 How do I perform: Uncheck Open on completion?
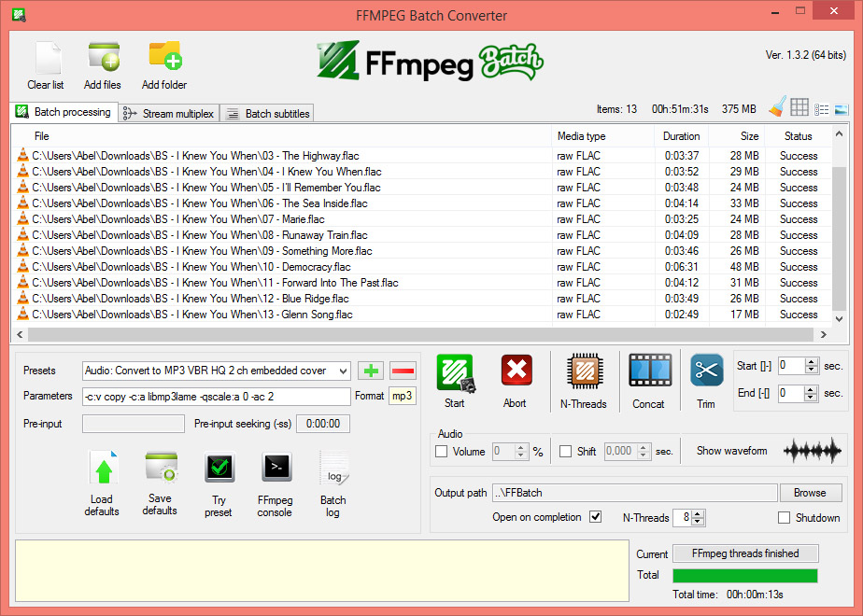coord(596,517)
